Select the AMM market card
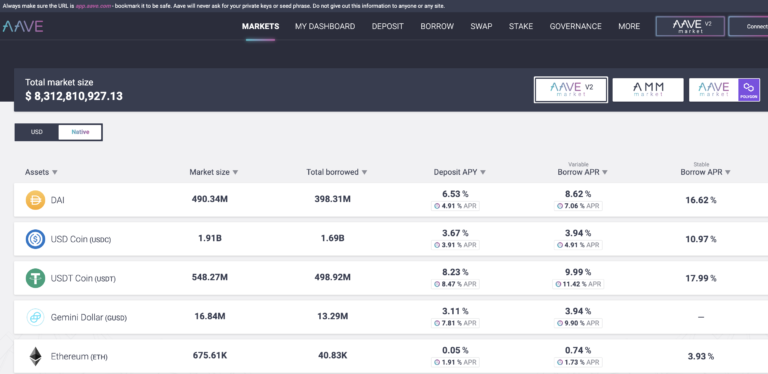 pos(648,90)
